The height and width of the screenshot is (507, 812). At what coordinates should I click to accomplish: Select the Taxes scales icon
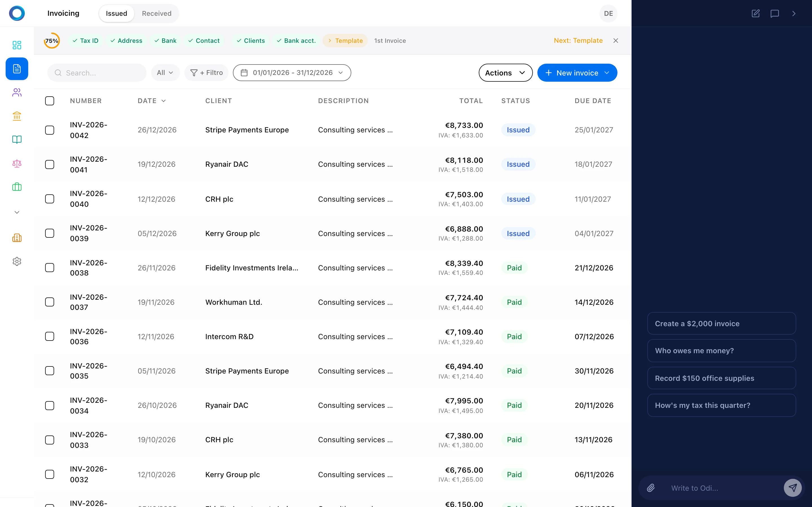[17, 164]
